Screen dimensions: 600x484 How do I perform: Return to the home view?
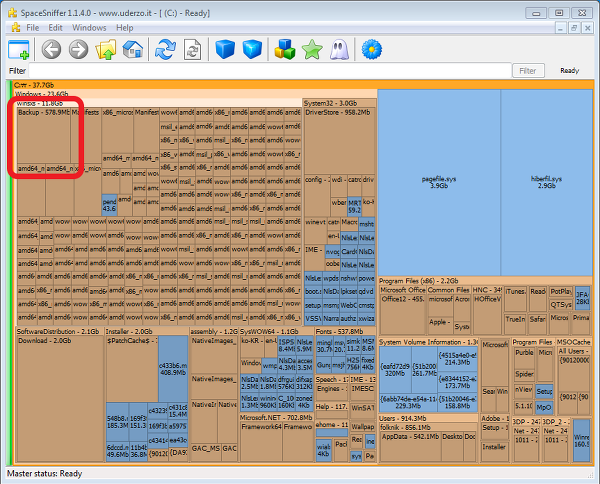132,49
